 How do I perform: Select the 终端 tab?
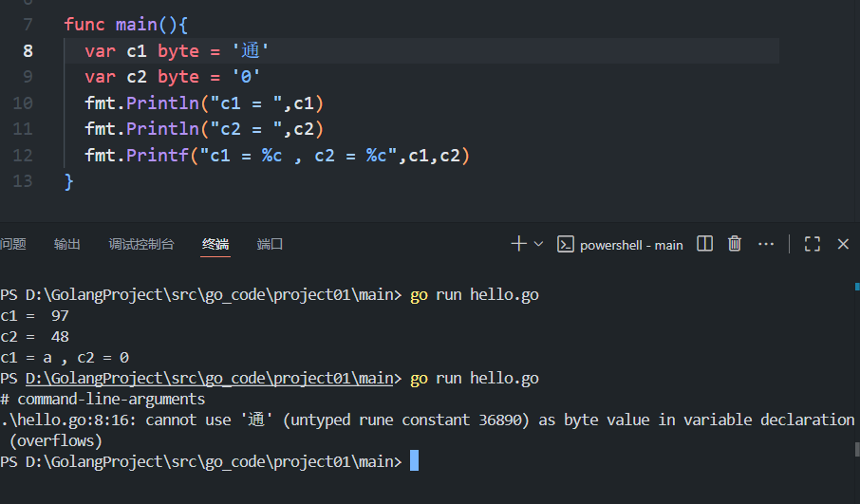[215, 244]
